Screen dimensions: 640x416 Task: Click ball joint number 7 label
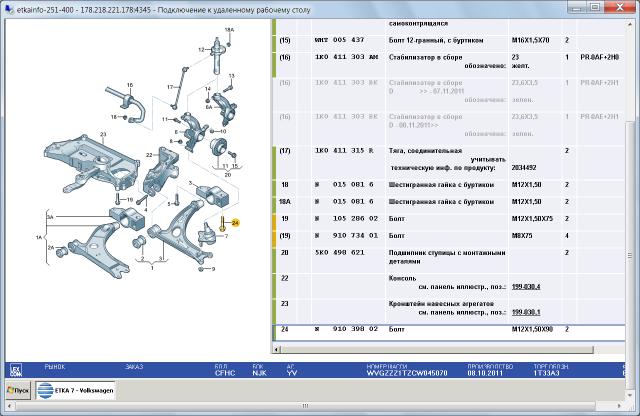click(226, 236)
